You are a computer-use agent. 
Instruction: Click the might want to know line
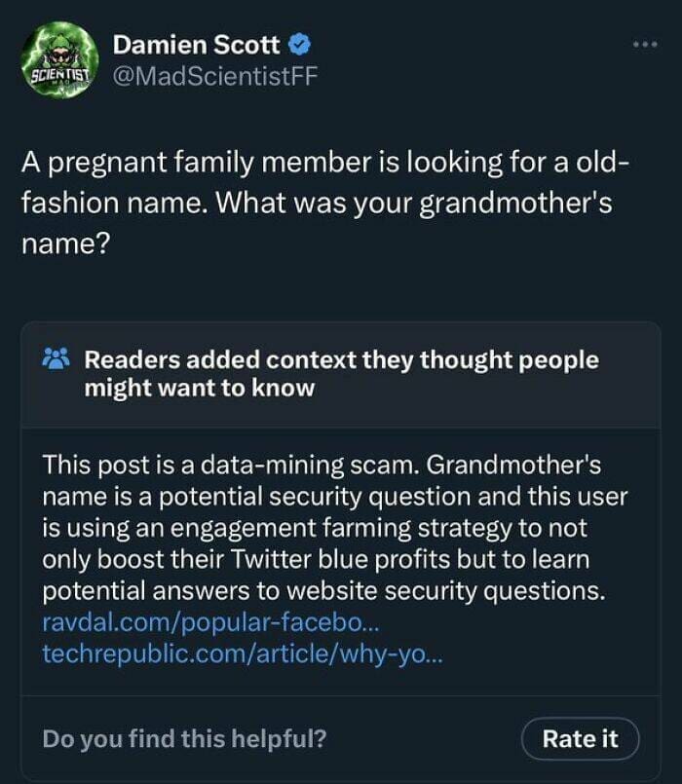(199, 388)
